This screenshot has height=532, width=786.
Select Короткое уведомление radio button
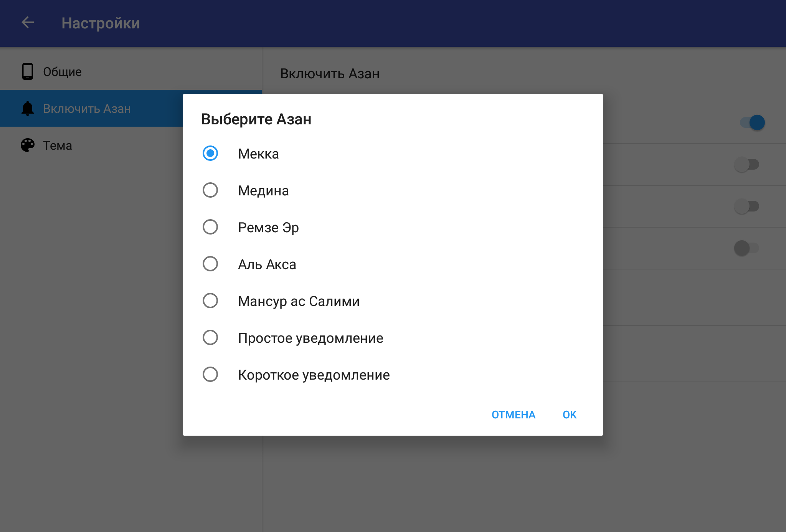point(210,375)
